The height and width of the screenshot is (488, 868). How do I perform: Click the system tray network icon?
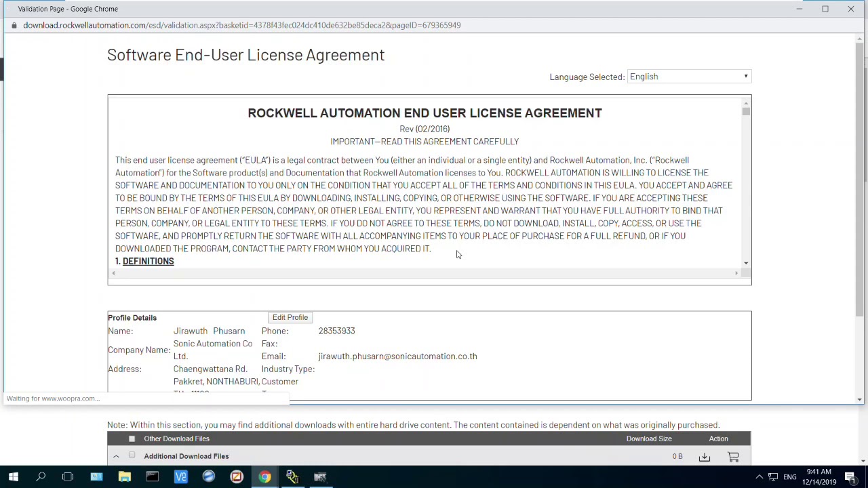773,477
